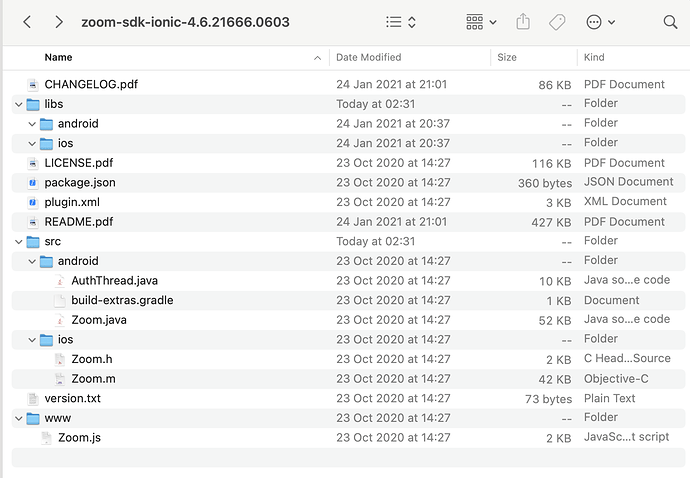Select the Zoom.java file name
This screenshot has width=690, height=478.
pyautogui.click(x=99, y=320)
